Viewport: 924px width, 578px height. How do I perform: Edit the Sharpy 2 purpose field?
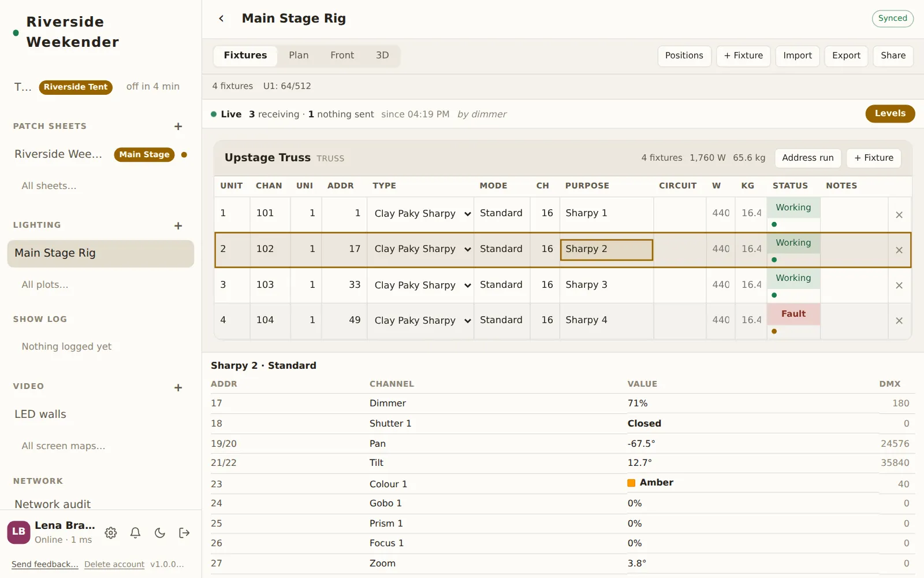coord(606,250)
